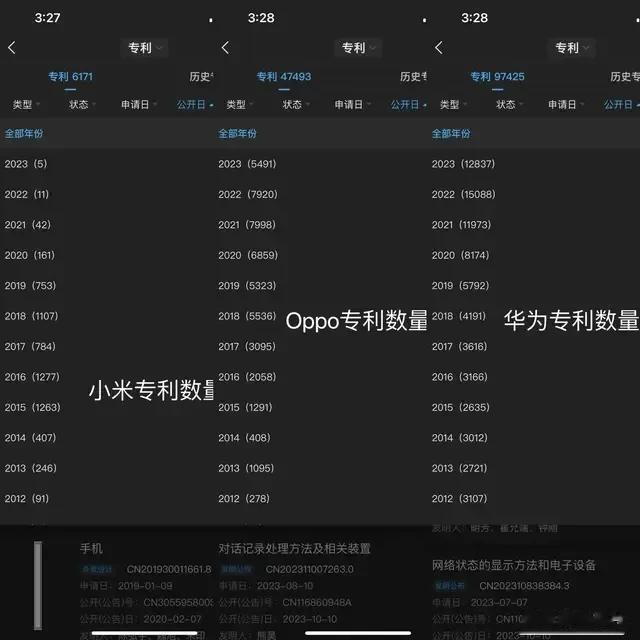Screen dimensions: 640x640
Task: Choose 全部年份 in the 专利 97425 list
Action: (x=451, y=133)
